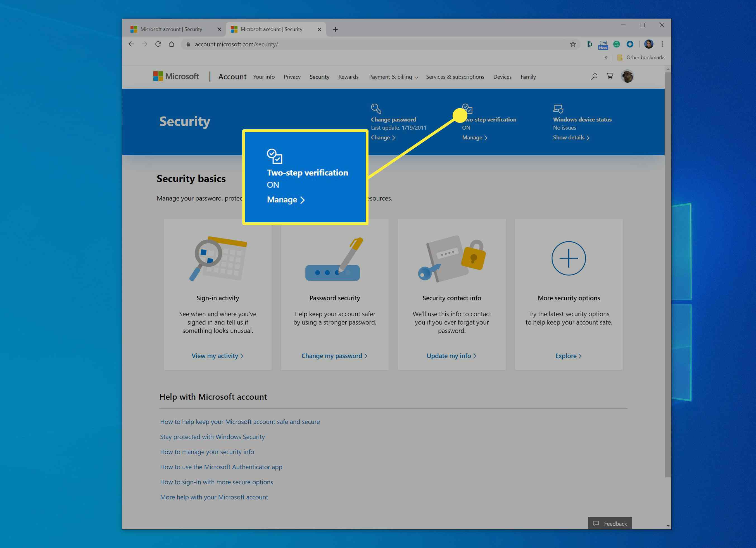756x548 pixels.
Task: Click the blue circle extension icon
Action: [x=630, y=44]
